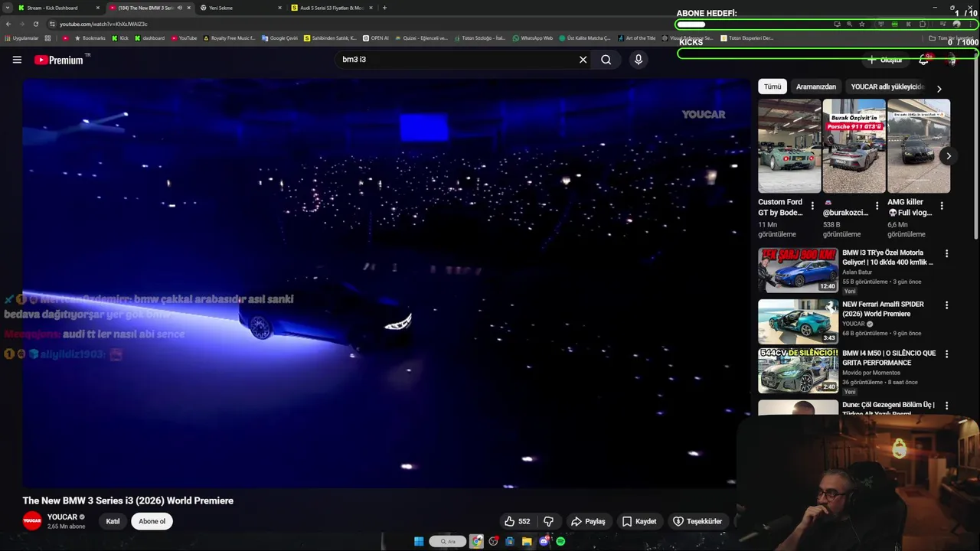
Task: Open YOUCAR channel avatar
Action: [32, 521]
